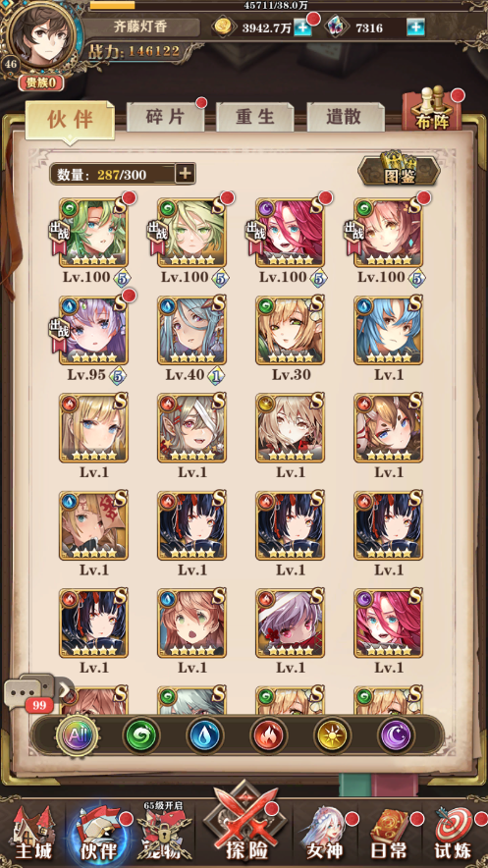The image size is (488, 868).
Task: Open the player avatar profile
Action: pyautogui.click(x=41, y=36)
